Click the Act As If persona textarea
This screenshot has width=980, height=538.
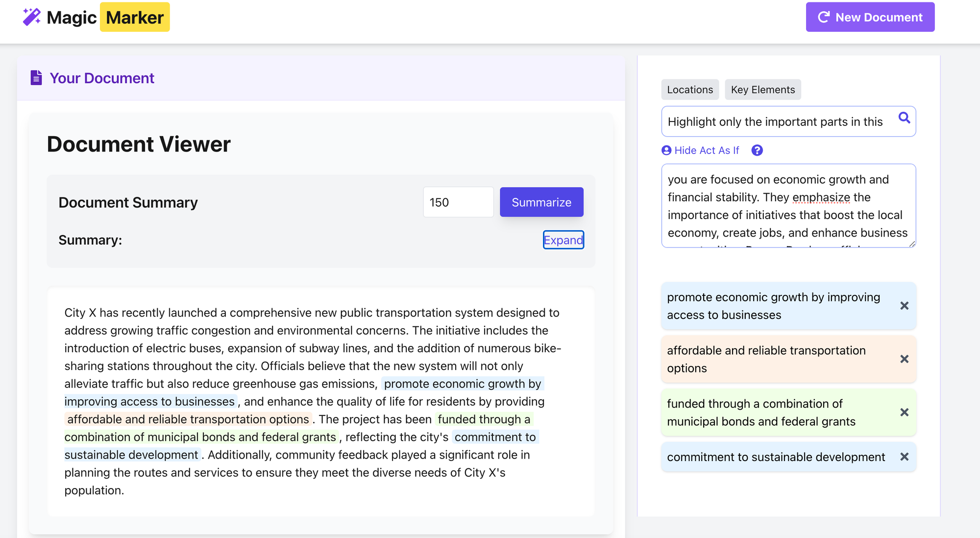[x=788, y=206]
